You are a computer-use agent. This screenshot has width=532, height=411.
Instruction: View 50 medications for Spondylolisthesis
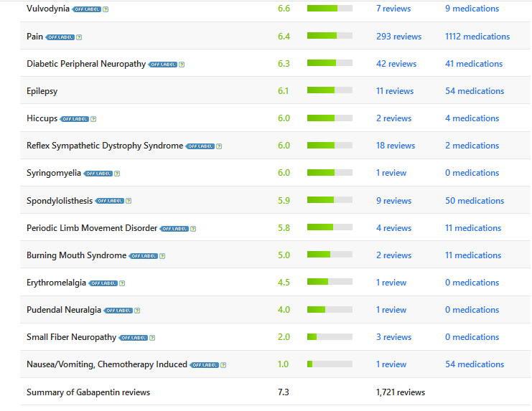click(x=474, y=201)
